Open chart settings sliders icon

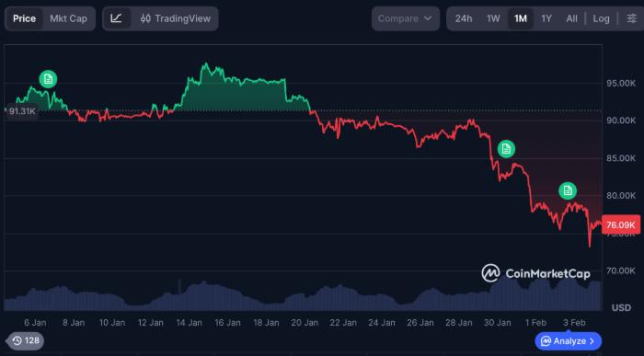pyautogui.click(x=632, y=18)
